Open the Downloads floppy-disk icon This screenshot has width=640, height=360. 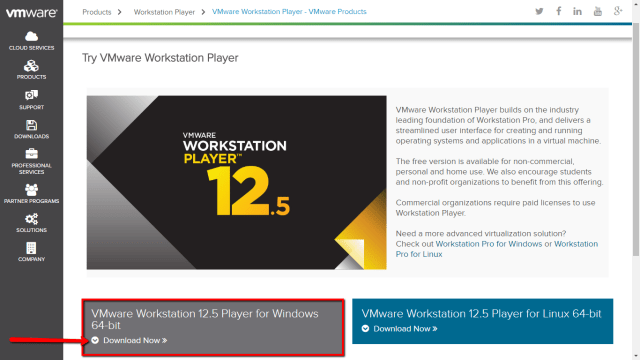point(31,125)
